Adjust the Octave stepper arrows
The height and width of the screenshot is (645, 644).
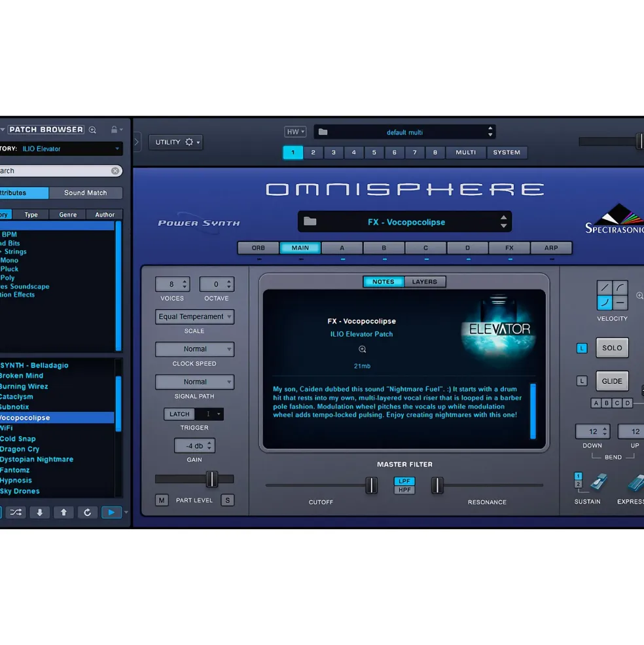[228, 284]
